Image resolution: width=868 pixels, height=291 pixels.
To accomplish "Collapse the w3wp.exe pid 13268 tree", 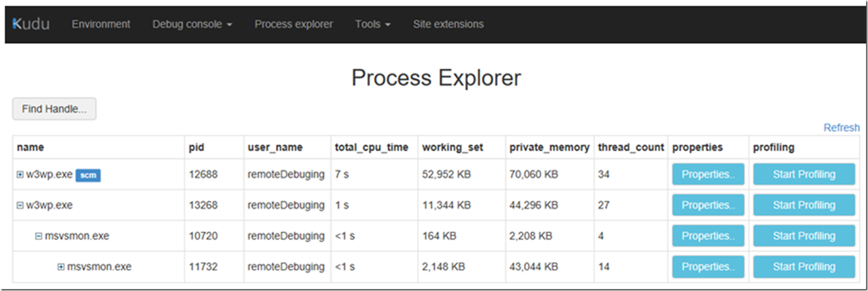I will tap(20, 205).
